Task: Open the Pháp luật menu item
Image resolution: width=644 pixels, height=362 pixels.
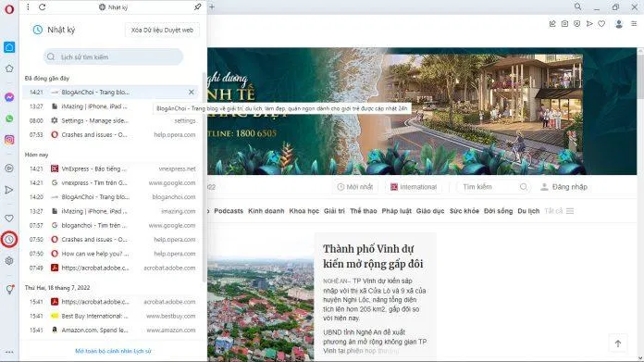Action: point(396,211)
